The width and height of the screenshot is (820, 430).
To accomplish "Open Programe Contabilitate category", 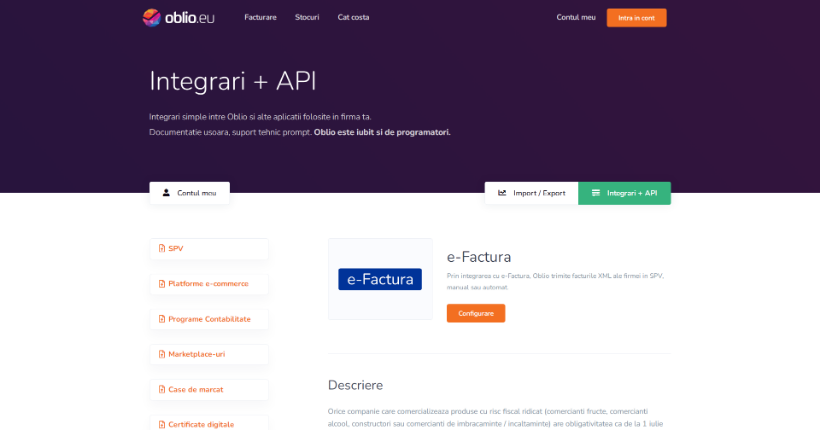I will (x=209, y=319).
